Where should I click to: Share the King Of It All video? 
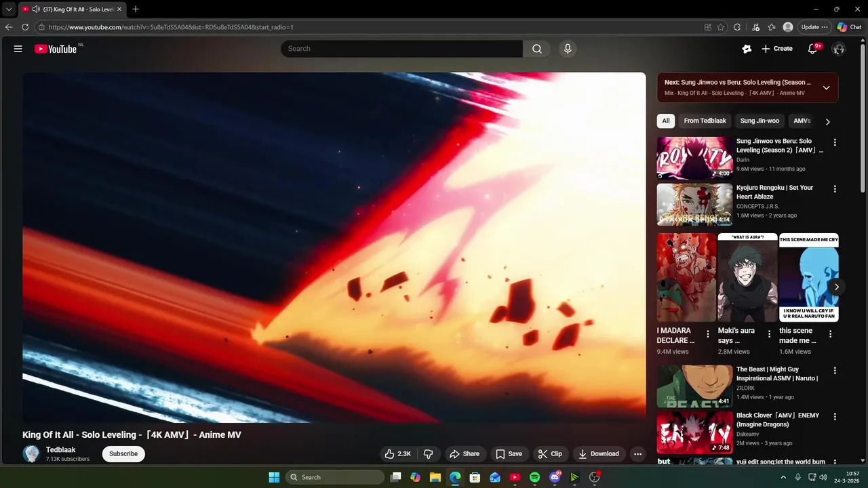point(465,454)
